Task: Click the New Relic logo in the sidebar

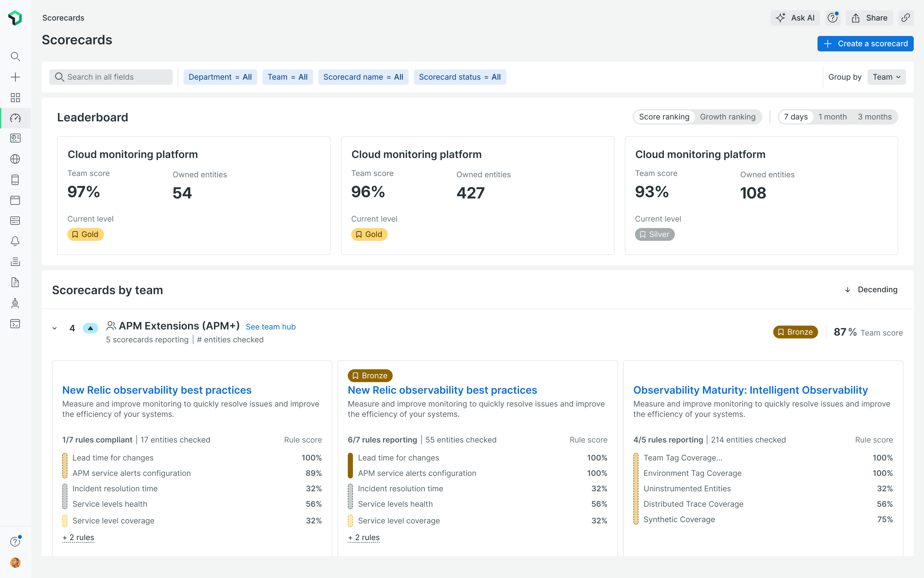Action: point(15,18)
